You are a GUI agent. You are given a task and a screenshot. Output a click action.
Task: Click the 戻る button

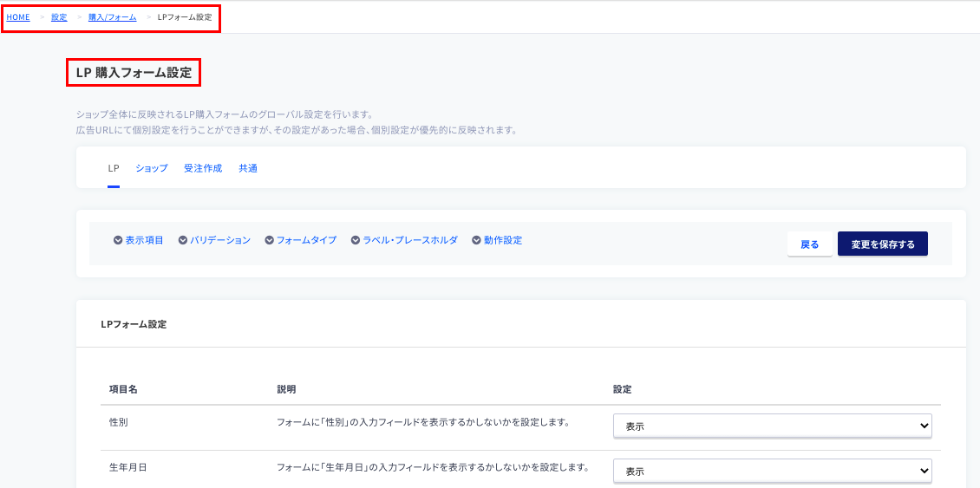[809, 244]
